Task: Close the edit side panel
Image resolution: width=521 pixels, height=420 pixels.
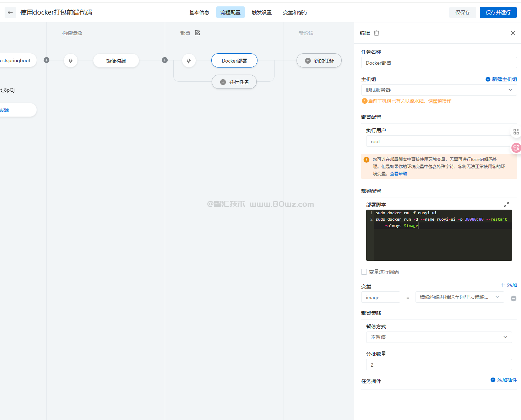Action: tap(513, 33)
